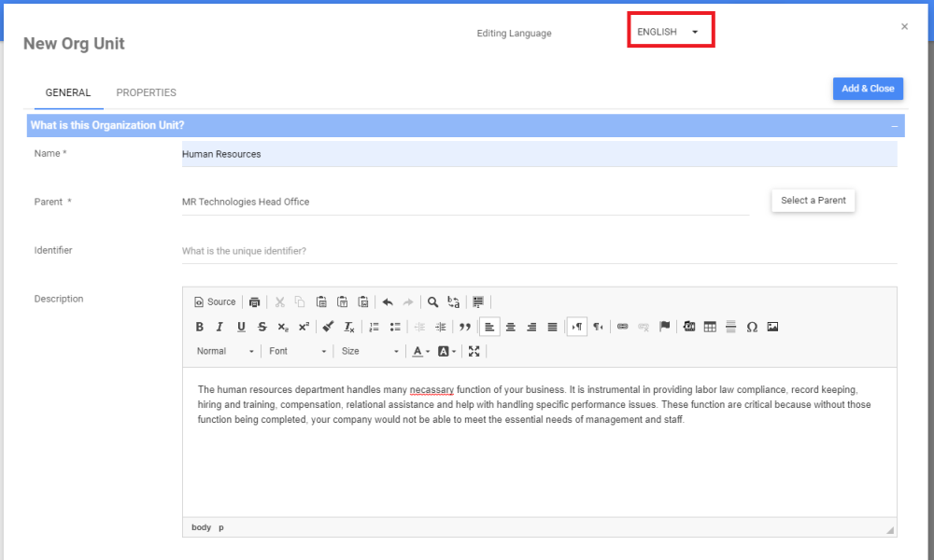Justify the paragraph text
This screenshot has height=560, width=934.
pyautogui.click(x=552, y=327)
